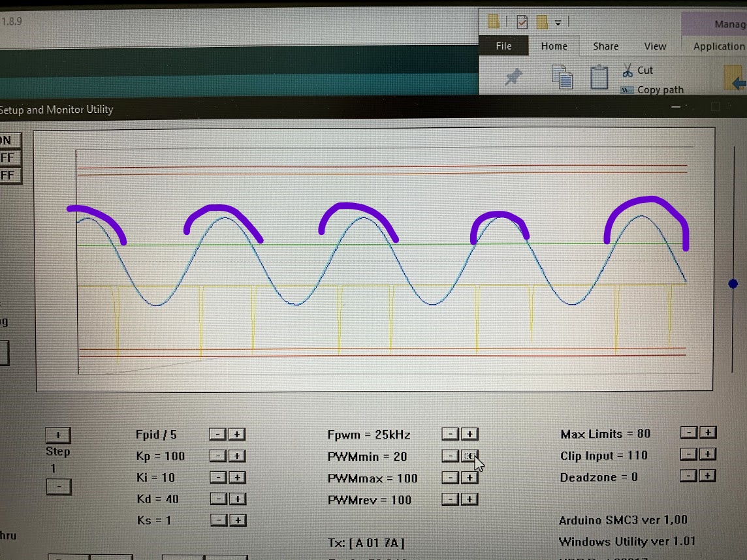Click the 'Arduino SMC3 ver 1,00' text
Screen dimensions: 747x560
(623, 520)
